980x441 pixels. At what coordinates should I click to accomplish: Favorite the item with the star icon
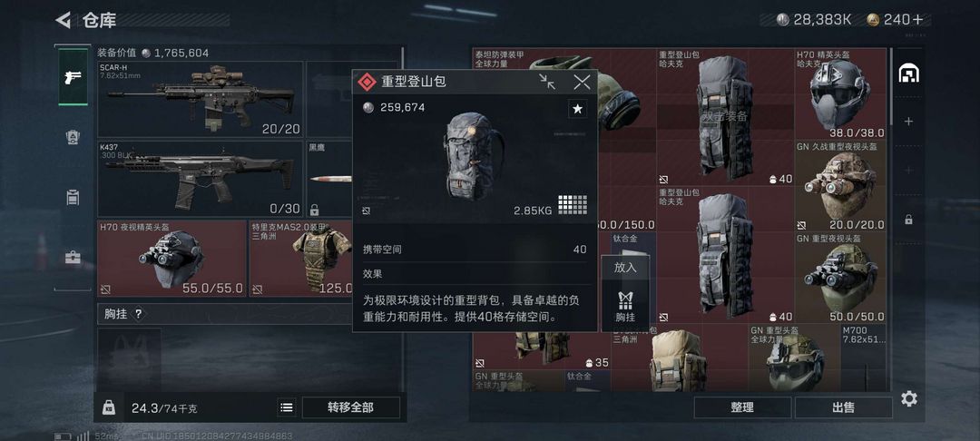pos(577,109)
